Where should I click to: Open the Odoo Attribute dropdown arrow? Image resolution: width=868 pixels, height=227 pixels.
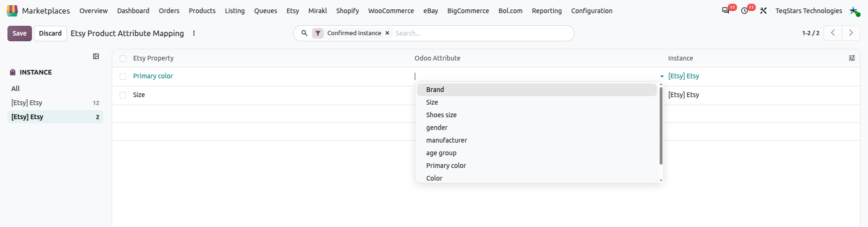[x=662, y=76]
